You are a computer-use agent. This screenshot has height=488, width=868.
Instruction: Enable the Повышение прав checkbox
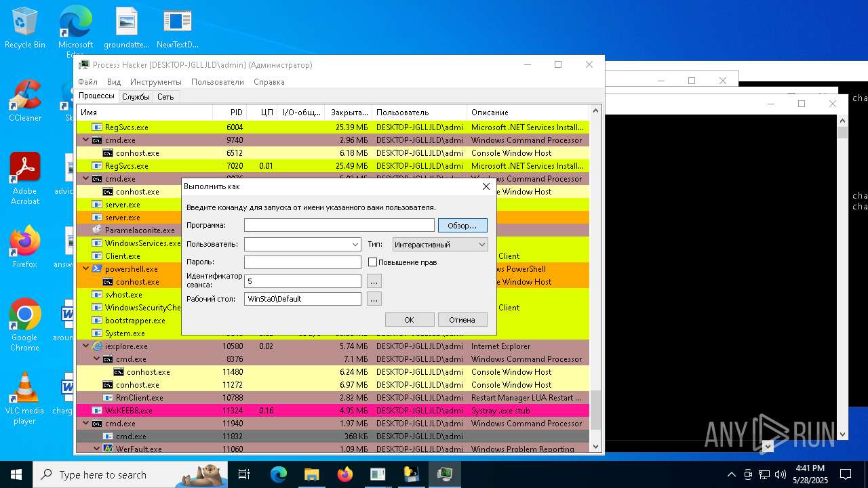coord(372,262)
